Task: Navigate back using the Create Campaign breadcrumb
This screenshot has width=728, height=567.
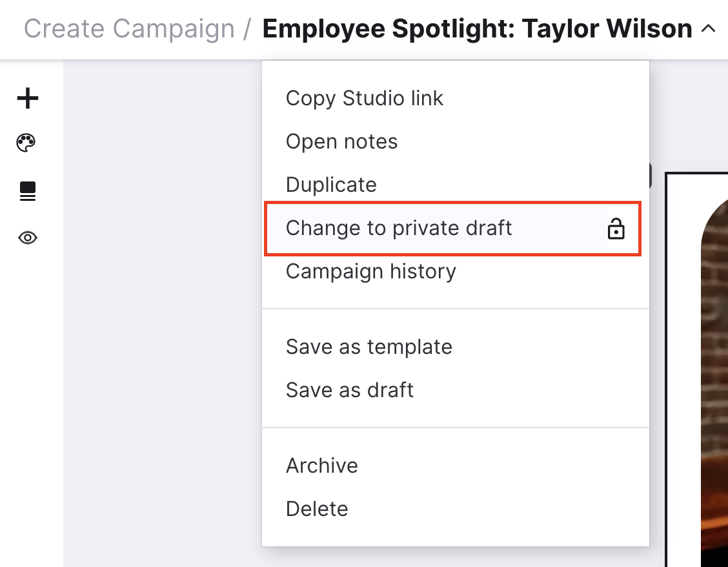Action: 129,28
